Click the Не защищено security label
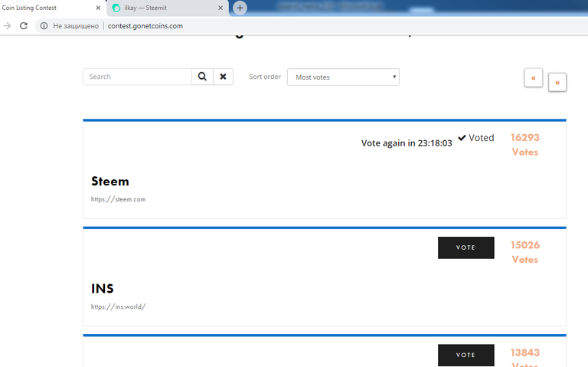This screenshot has height=367, width=588. (76, 26)
